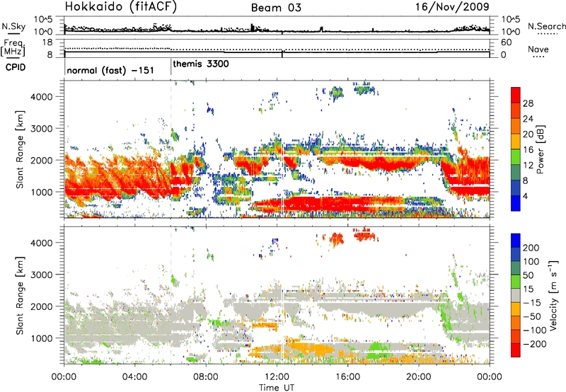Screen dimensions: 566x392
Task: Click the '4' tick on Power colorbar
Action: [x=526, y=196]
